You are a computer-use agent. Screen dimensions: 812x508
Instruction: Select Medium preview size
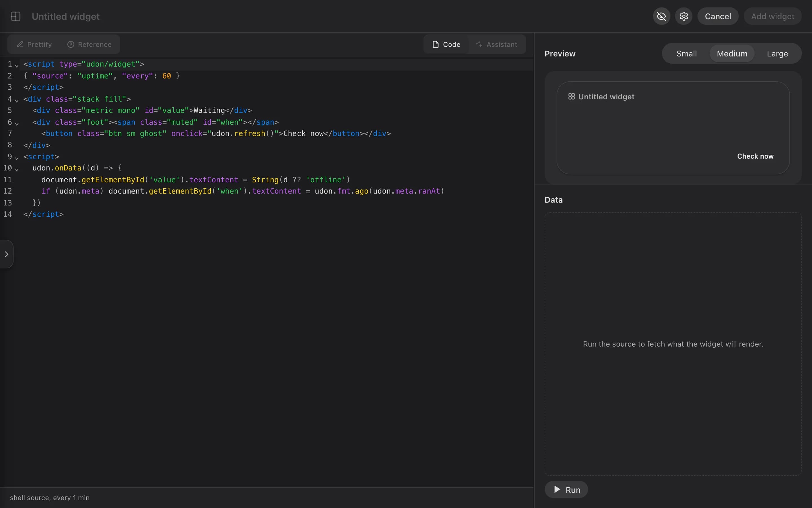[732, 53]
